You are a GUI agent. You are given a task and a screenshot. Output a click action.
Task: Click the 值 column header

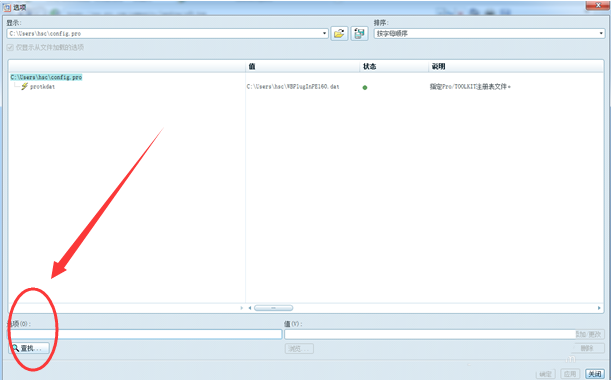[x=302, y=66]
